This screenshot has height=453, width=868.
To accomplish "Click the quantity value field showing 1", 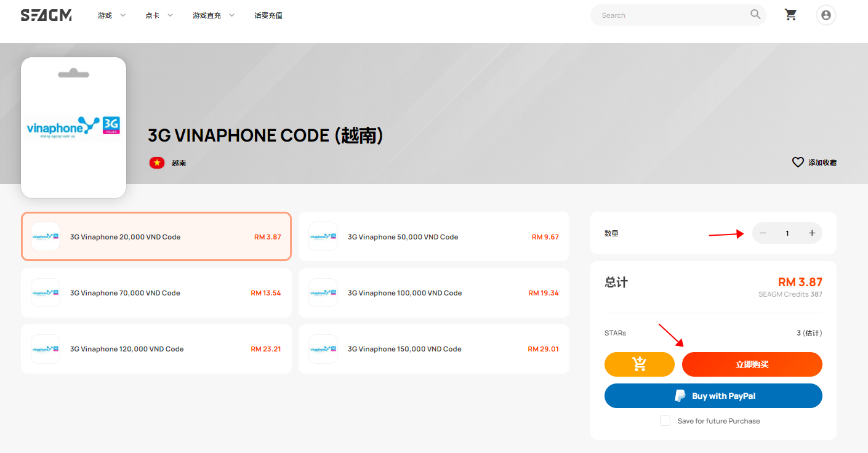I will (787, 233).
